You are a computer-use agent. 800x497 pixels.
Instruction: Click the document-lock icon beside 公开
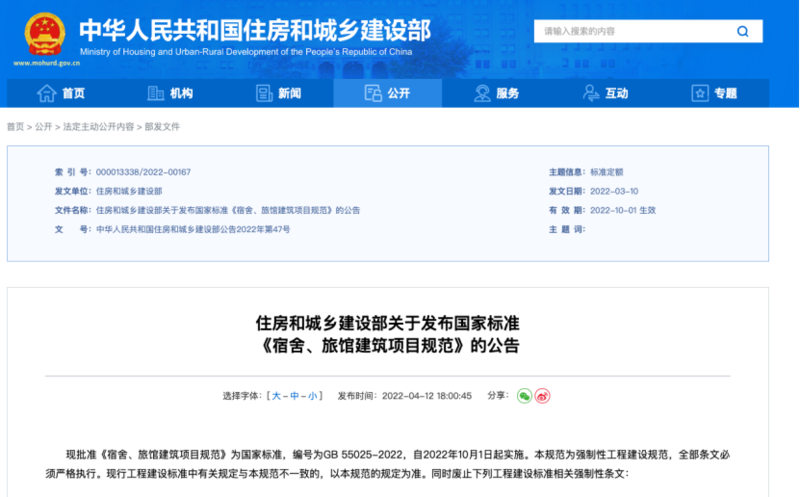[373, 93]
